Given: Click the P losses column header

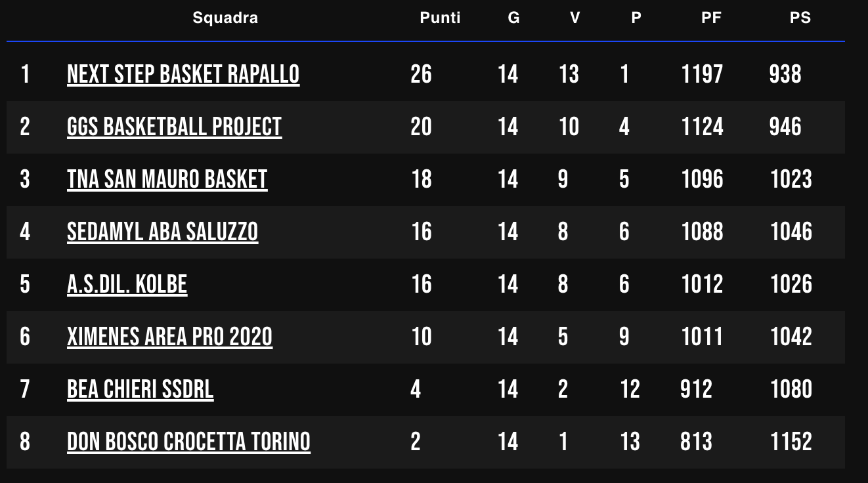Looking at the screenshot, I should point(636,18).
